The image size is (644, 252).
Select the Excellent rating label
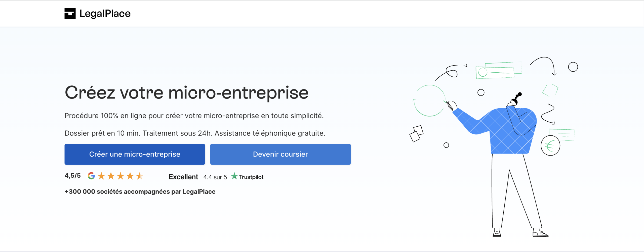point(183,177)
